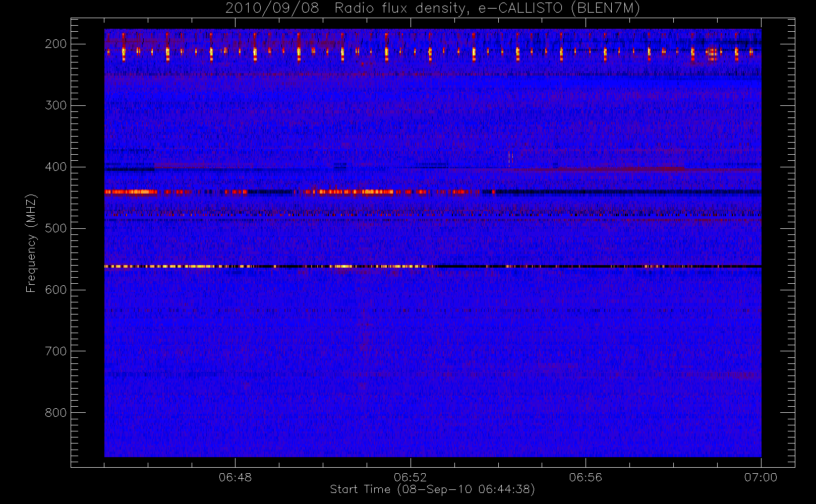Click the 700 frequency tick label
Image resolution: width=816 pixels, height=504 pixels.
point(56,351)
